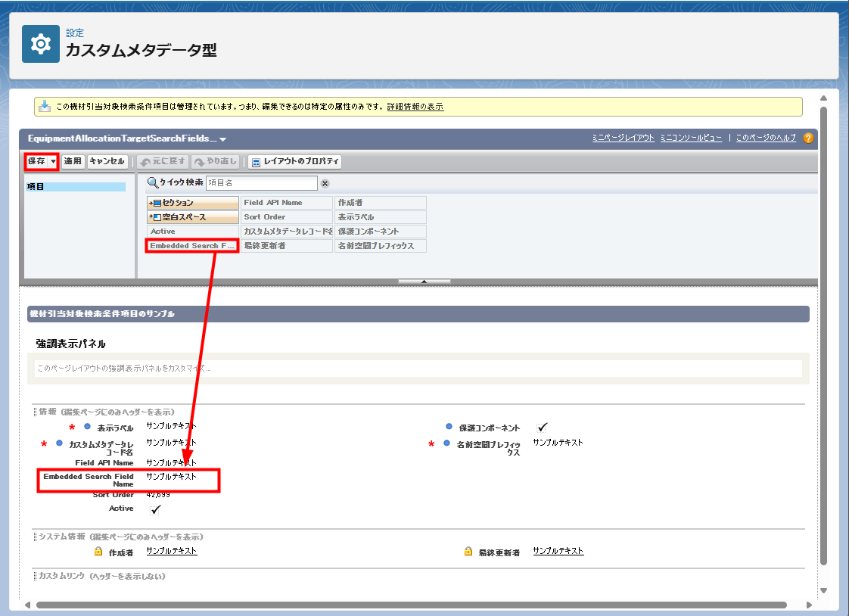The width and height of the screenshot is (849, 616).
Task: Toggle the Active field checkmark
Action: (x=156, y=509)
